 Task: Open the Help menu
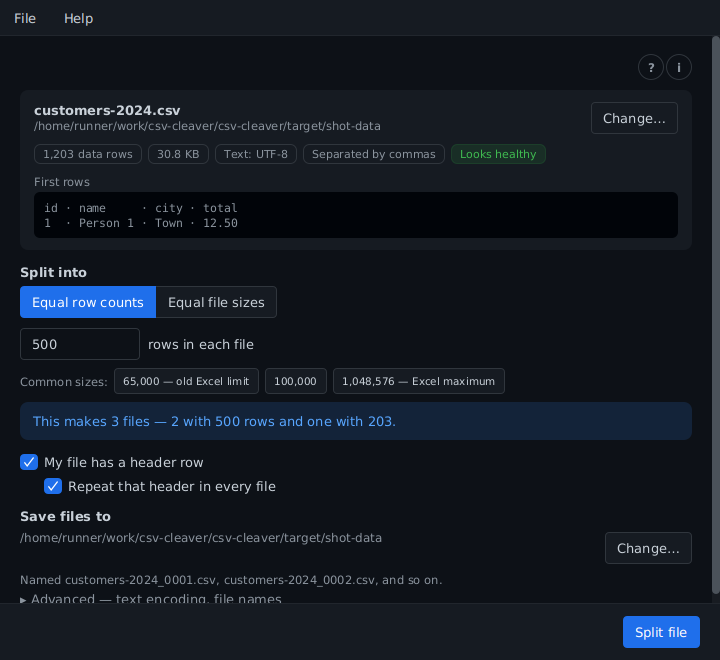79,18
